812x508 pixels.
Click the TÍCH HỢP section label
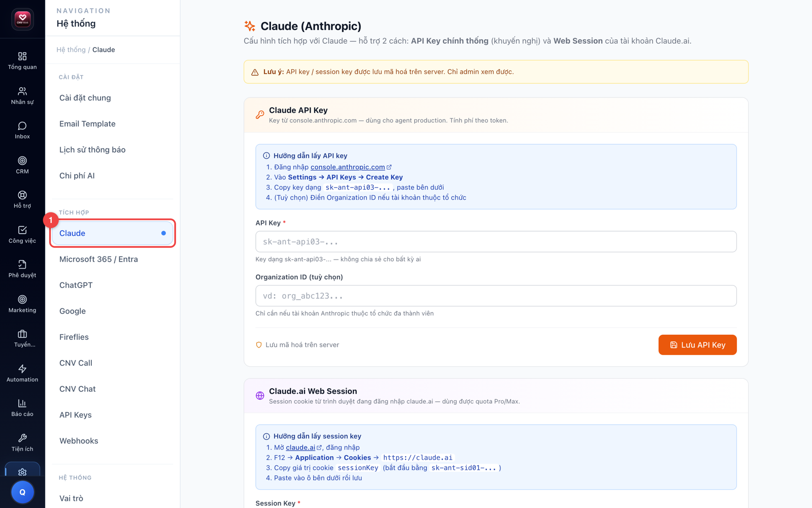74,212
